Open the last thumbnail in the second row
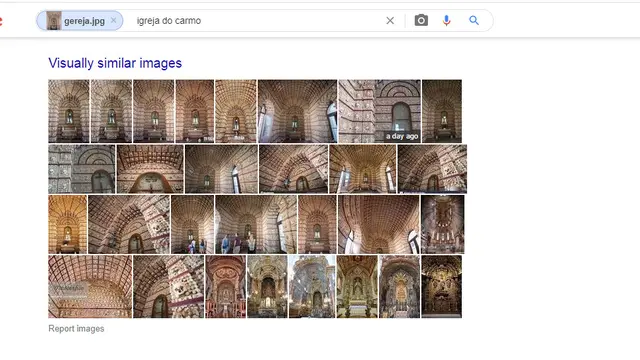 (x=432, y=169)
